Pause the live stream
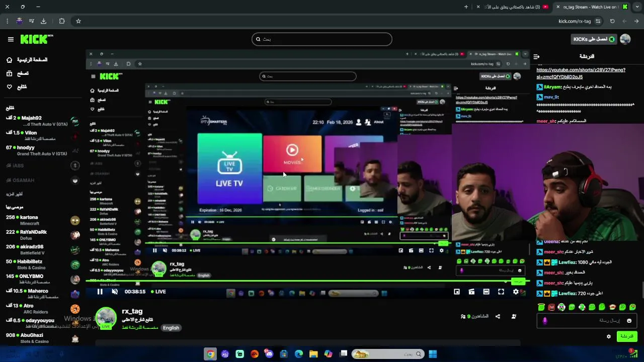The height and width of the screenshot is (362, 644). point(100,292)
